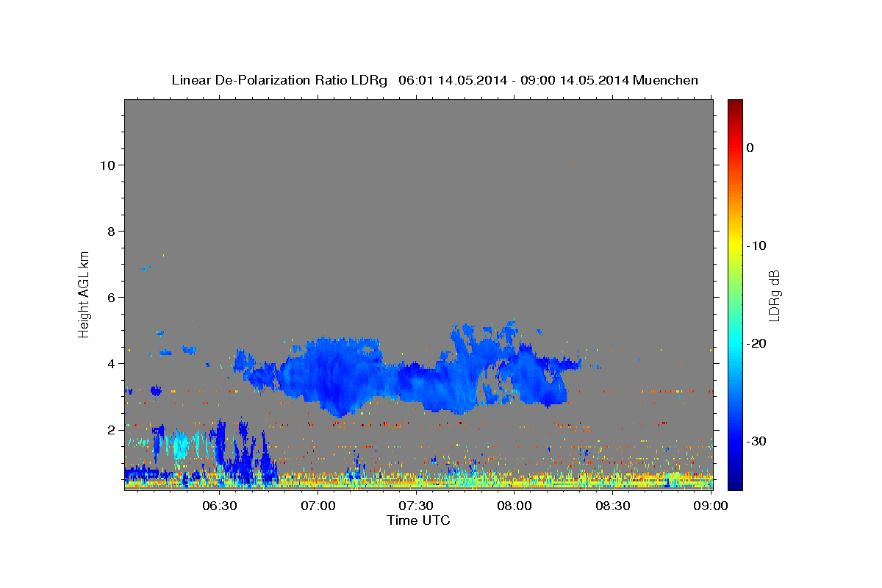This screenshot has height=588, width=882.
Task: Click the 'LDRg dB' colorbar label
Action: coord(773,295)
